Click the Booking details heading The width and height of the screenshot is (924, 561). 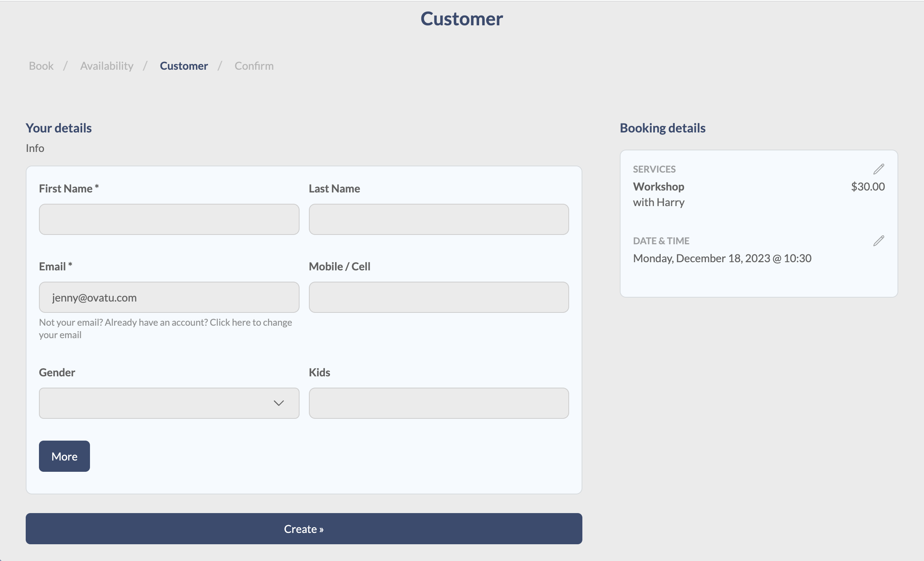662,128
